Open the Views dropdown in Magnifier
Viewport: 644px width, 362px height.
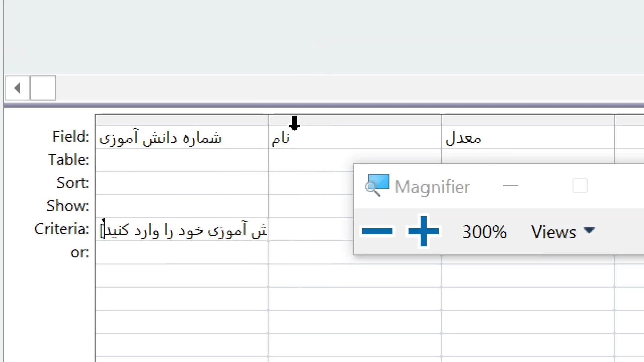pyautogui.click(x=563, y=232)
